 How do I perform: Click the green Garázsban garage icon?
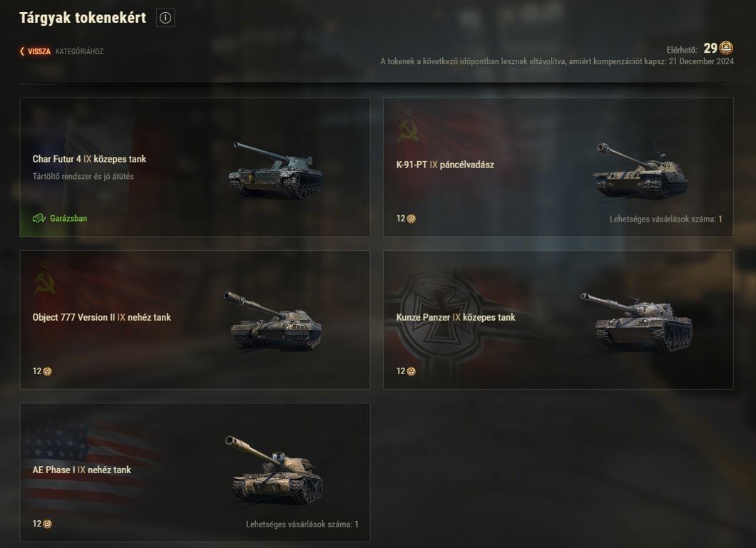point(39,218)
